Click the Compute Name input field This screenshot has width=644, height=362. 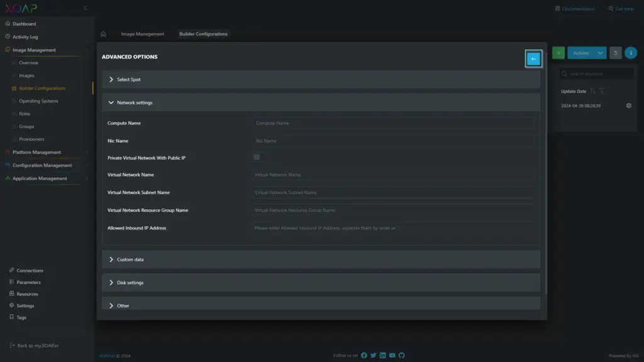point(394,123)
